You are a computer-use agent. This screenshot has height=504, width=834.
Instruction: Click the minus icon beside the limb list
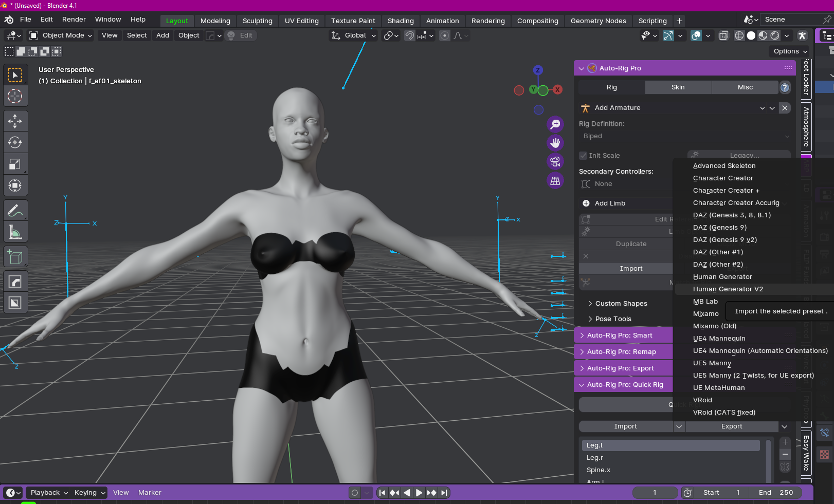(785, 454)
